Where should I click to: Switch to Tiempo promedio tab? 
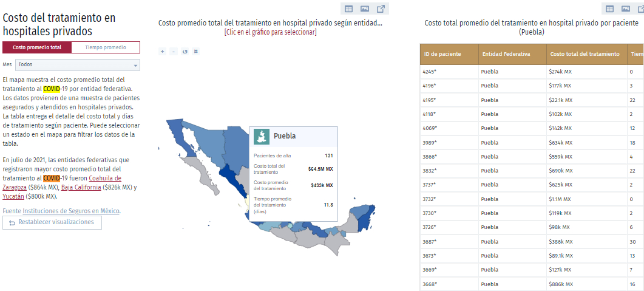(106, 47)
